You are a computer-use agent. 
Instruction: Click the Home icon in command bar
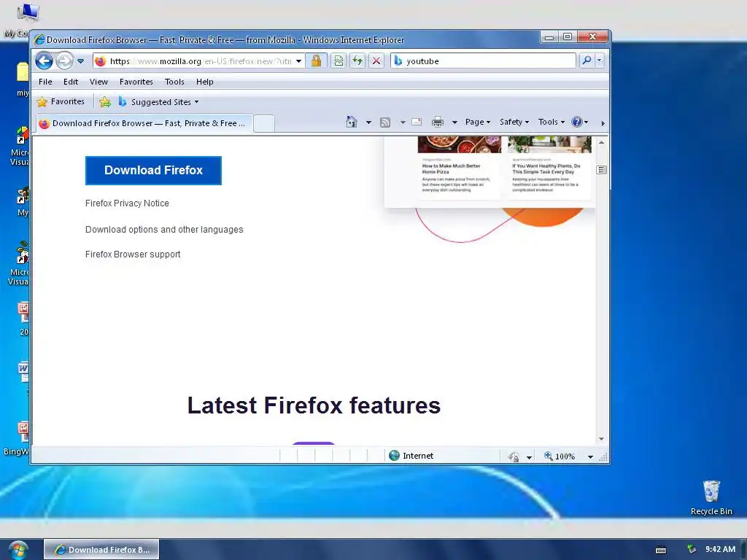pos(352,122)
